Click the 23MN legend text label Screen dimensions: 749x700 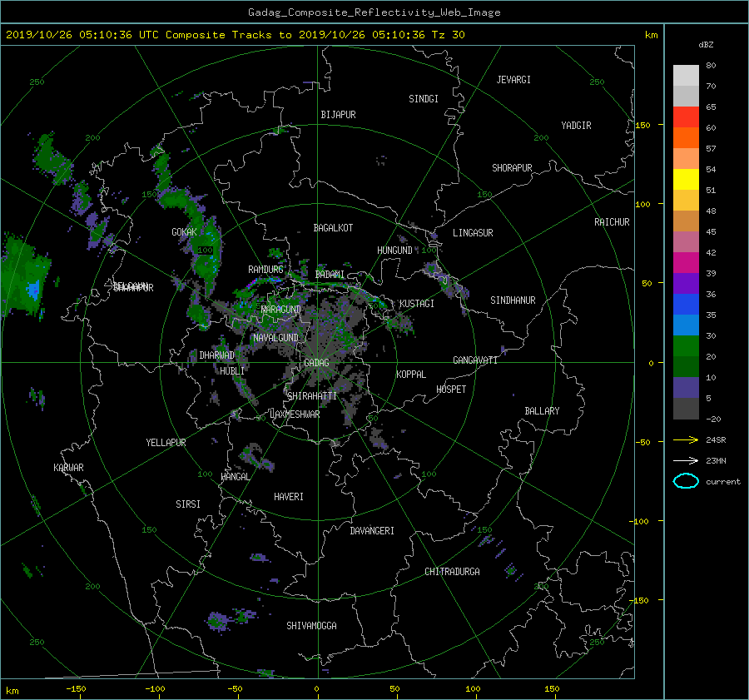point(716,461)
